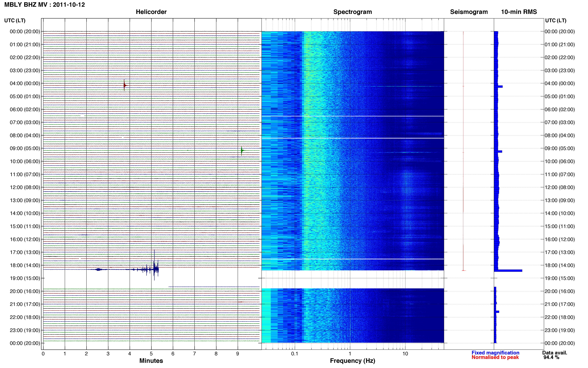This screenshot has width=588, height=368.
Task: Click the right '22:00 (18:00)' time label
Action: tap(560, 317)
